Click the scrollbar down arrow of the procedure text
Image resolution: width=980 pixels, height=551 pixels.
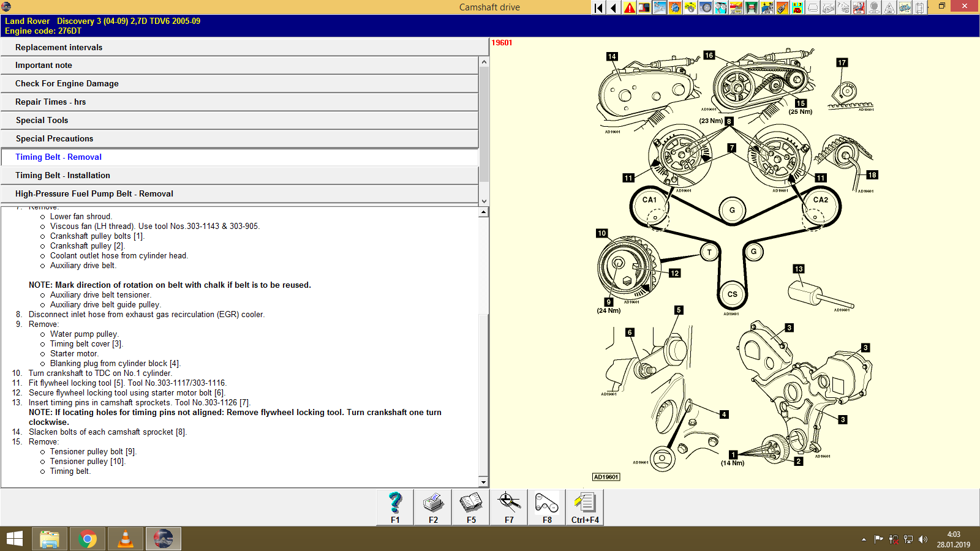484,481
